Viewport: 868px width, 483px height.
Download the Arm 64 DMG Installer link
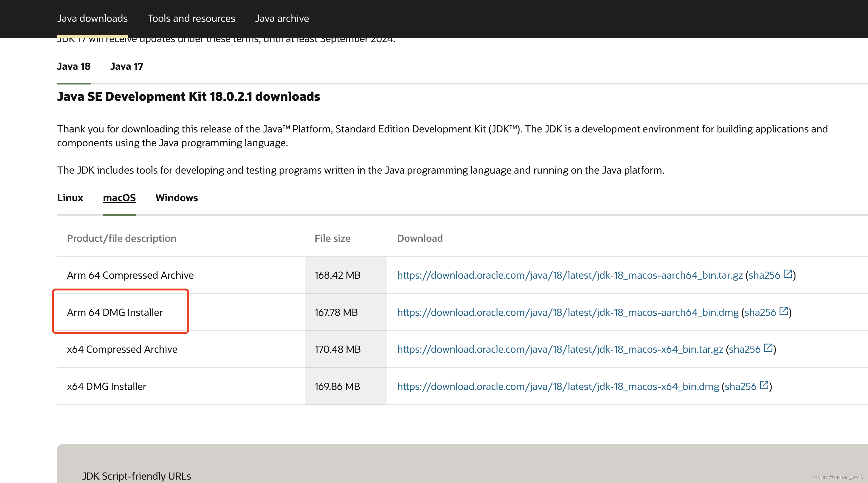pyautogui.click(x=567, y=312)
